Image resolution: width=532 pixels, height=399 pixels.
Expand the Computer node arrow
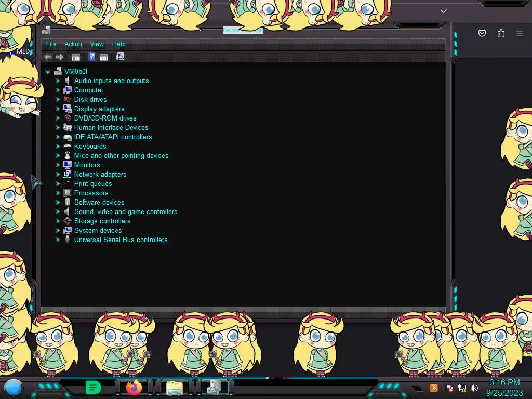tap(57, 90)
